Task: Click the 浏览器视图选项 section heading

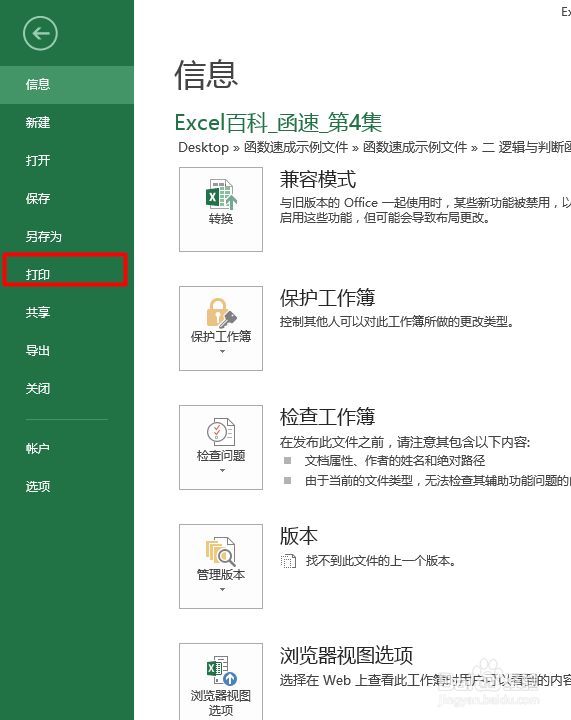Action: tap(347, 655)
